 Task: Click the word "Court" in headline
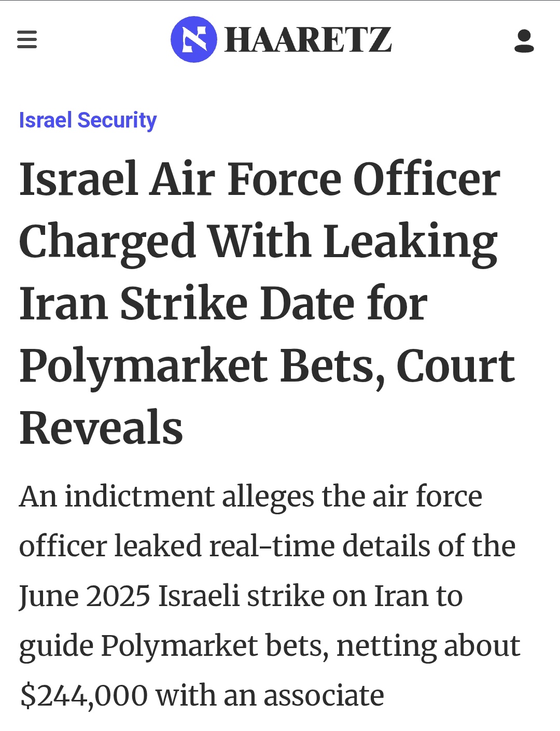pos(455,366)
